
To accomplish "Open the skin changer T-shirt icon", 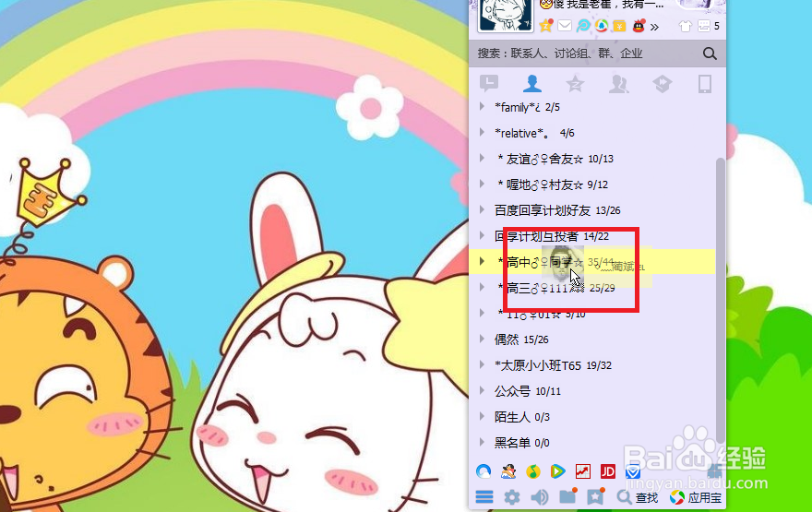I will (685, 26).
